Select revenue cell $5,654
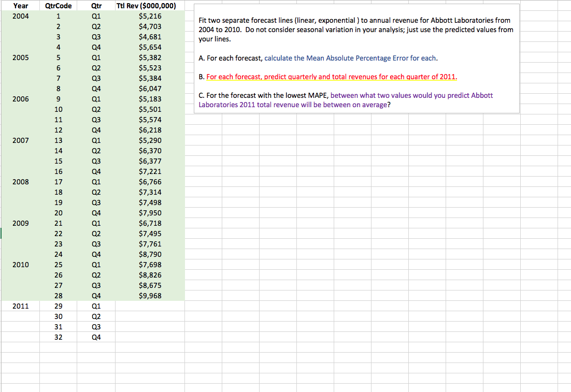The height and width of the screenshot is (392, 571). pyautogui.click(x=150, y=47)
